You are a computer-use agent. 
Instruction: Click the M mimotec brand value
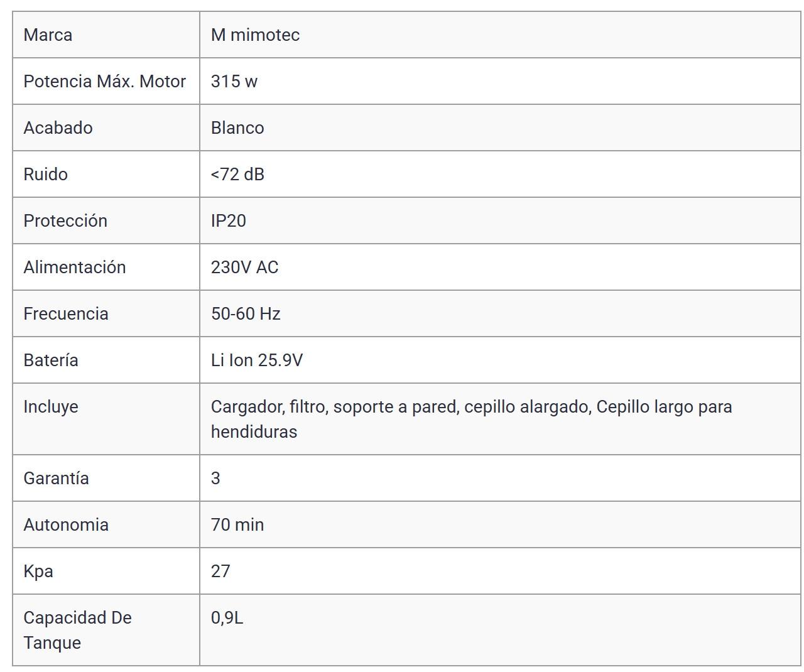tap(255, 35)
